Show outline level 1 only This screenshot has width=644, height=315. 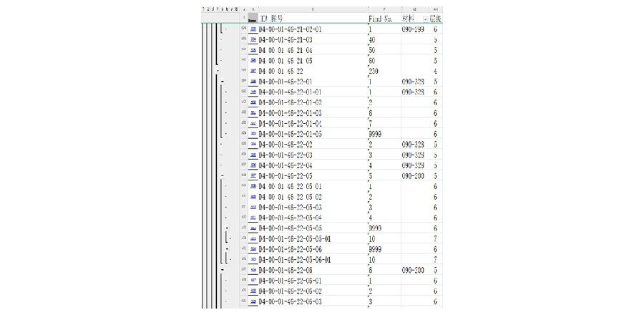click(204, 8)
